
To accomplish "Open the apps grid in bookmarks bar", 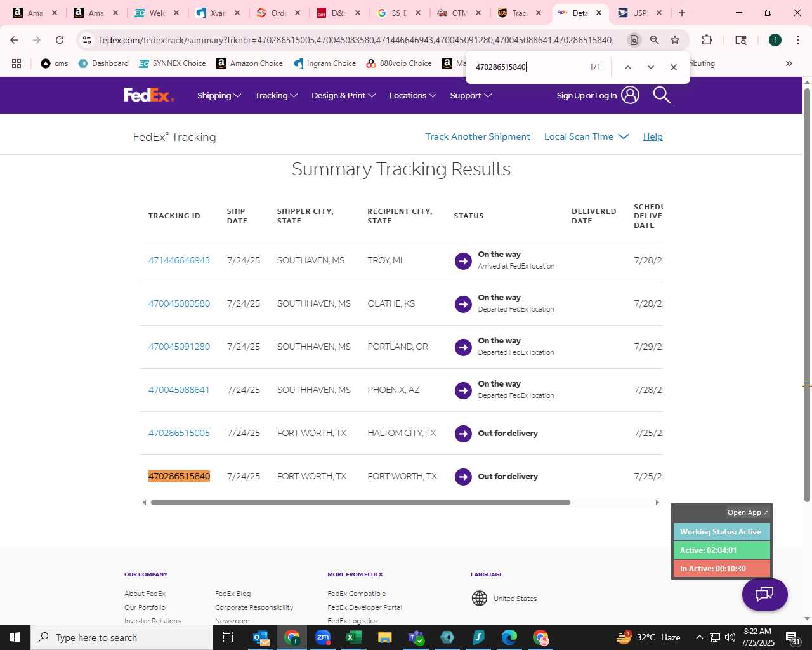I will tap(16, 63).
